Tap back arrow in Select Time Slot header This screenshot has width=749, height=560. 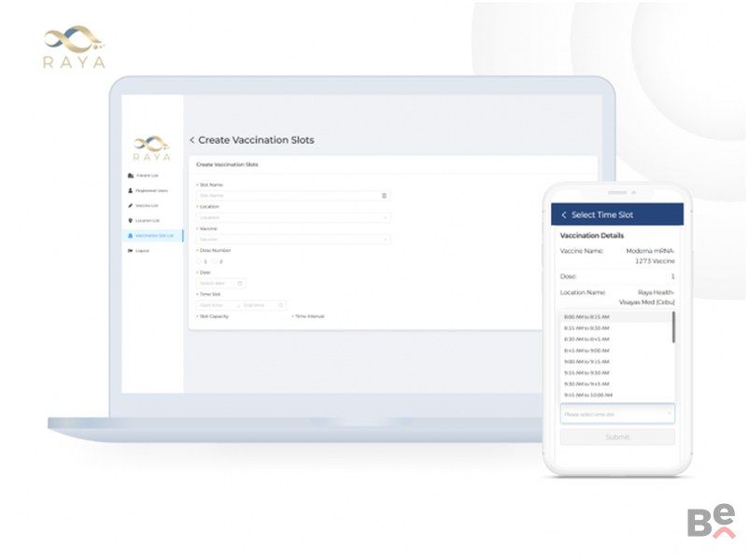tap(564, 215)
